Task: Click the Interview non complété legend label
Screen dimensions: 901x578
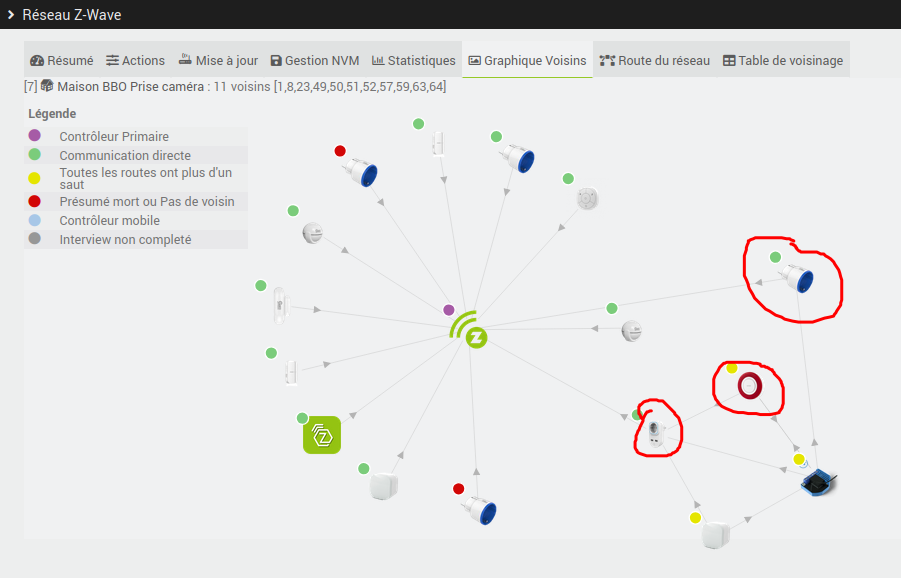Action: click(x=125, y=240)
